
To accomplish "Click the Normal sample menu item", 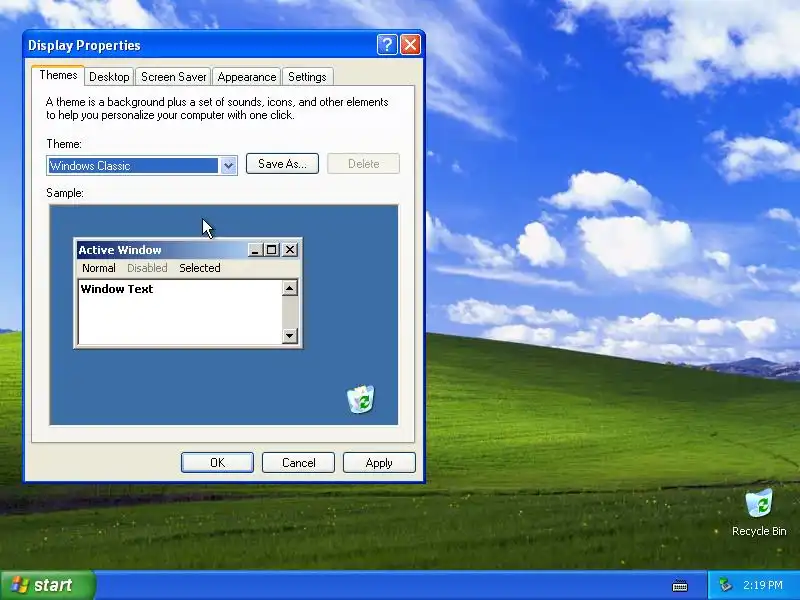I will [98, 268].
